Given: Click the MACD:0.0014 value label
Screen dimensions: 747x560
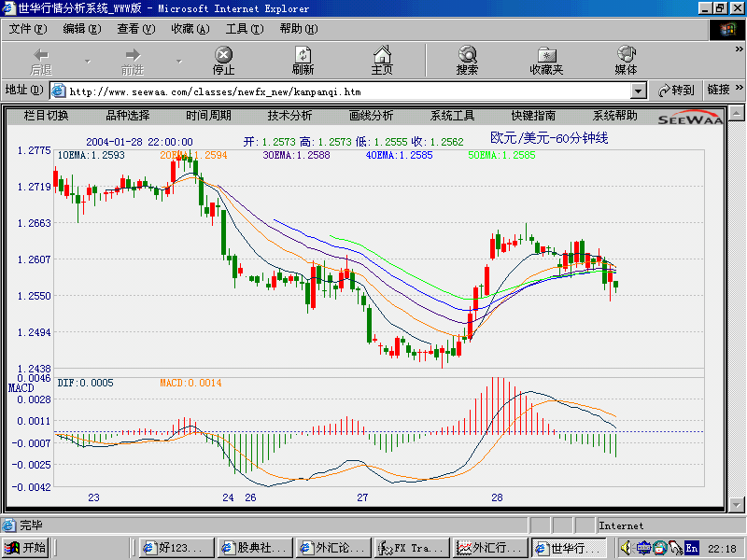Looking at the screenshot, I should coord(190,383).
